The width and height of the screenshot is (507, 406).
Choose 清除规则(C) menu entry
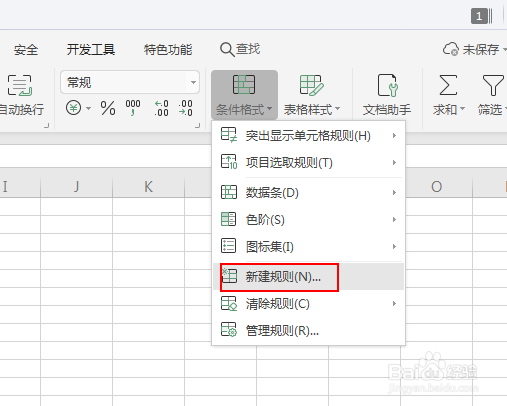coord(308,304)
